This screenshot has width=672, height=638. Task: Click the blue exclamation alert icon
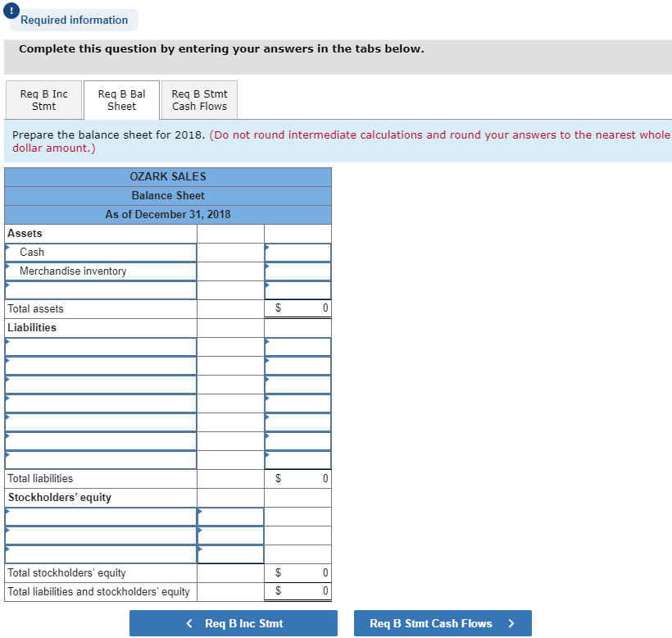[x=10, y=10]
